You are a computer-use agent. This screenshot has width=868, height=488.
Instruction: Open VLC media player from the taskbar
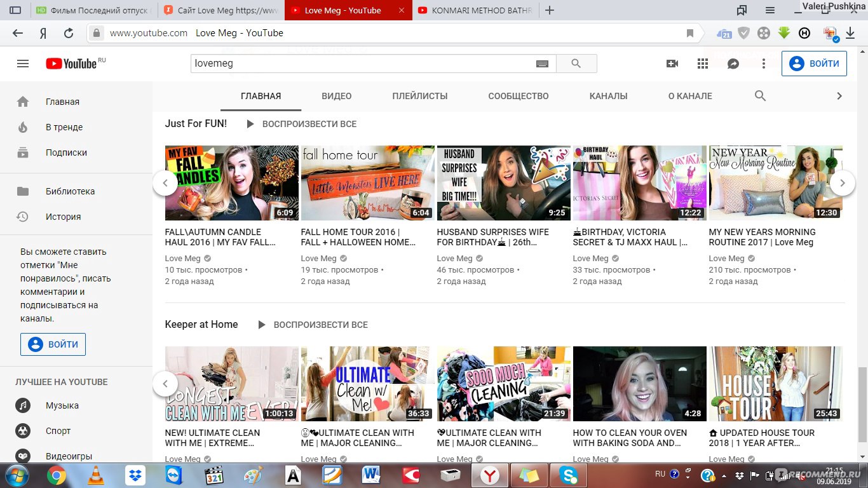pos(95,475)
